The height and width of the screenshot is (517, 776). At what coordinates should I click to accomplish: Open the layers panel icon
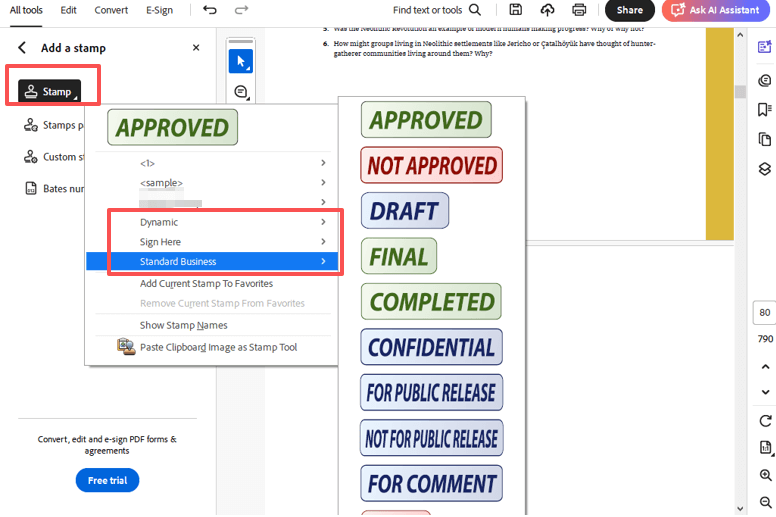[x=765, y=169]
